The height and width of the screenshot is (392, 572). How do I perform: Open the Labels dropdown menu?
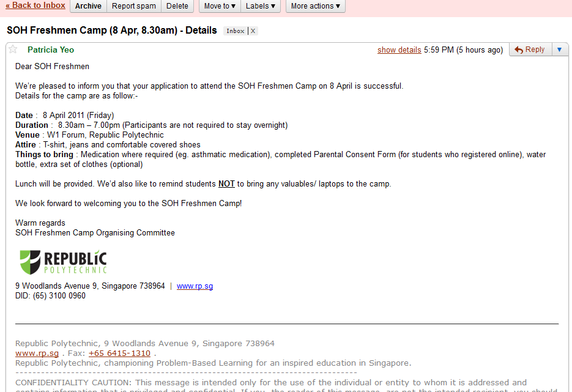(260, 6)
